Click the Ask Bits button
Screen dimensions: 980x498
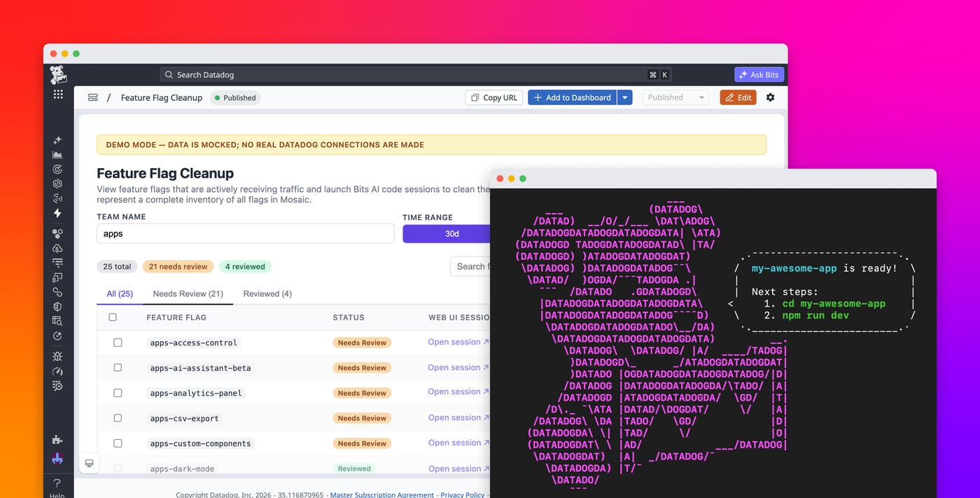click(759, 75)
